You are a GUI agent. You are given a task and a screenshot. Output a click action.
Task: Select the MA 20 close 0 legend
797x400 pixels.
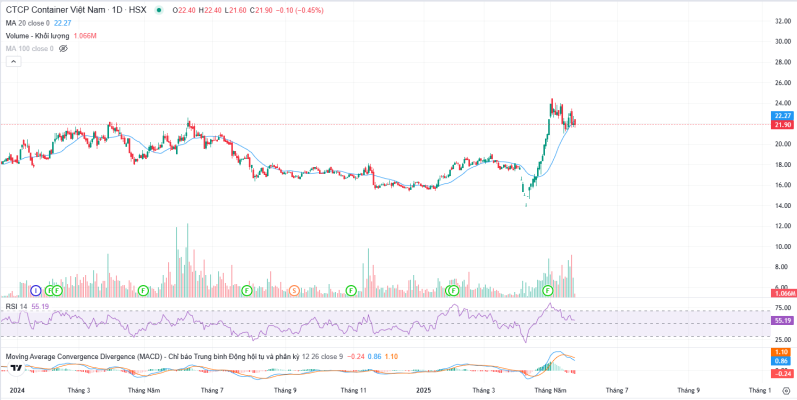[x=28, y=23]
